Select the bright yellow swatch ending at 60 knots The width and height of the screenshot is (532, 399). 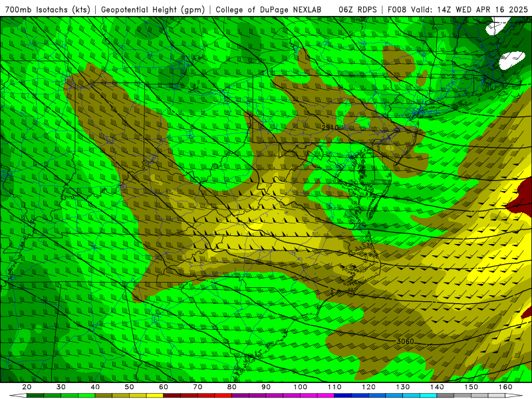(x=155, y=395)
